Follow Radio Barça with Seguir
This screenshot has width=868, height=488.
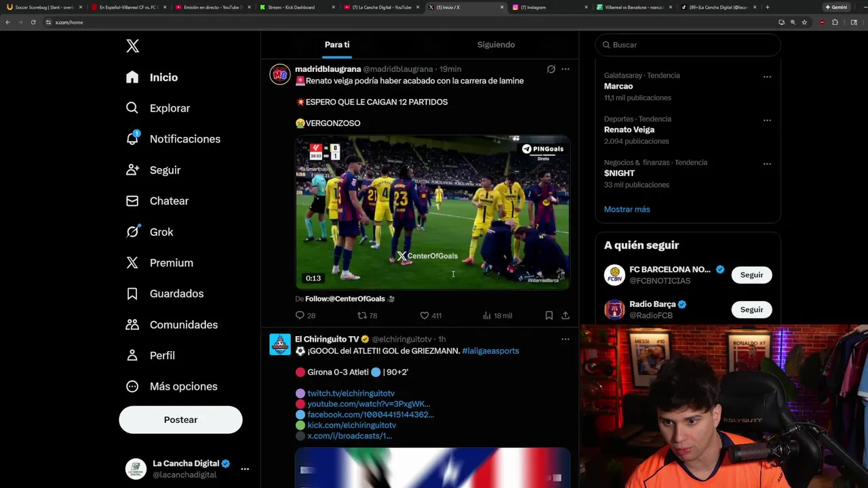click(x=751, y=309)
